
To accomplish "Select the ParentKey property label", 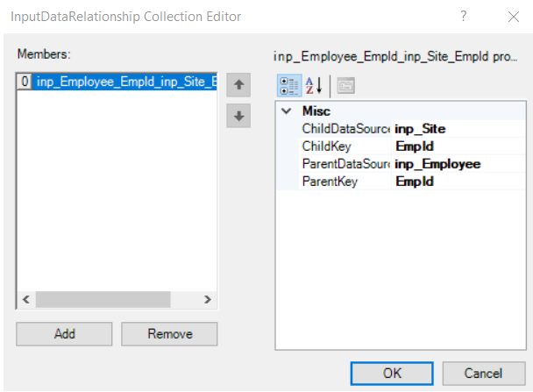I will click(330, 182).
